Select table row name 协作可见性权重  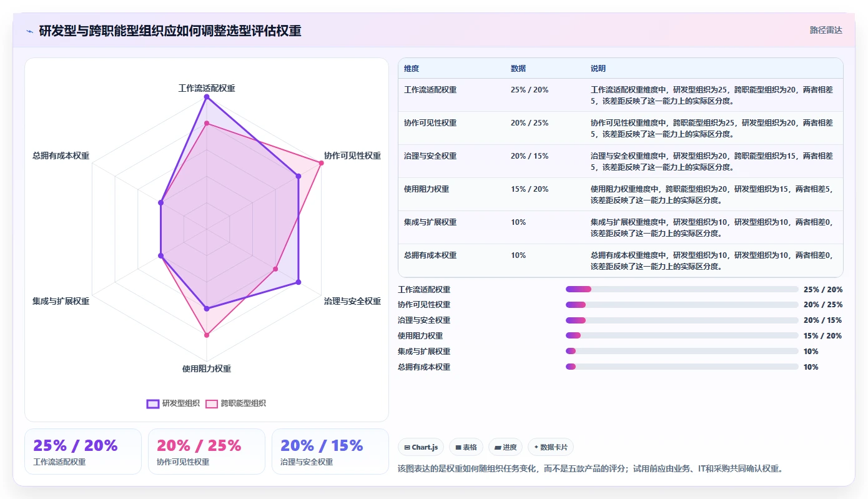point(430,123)
